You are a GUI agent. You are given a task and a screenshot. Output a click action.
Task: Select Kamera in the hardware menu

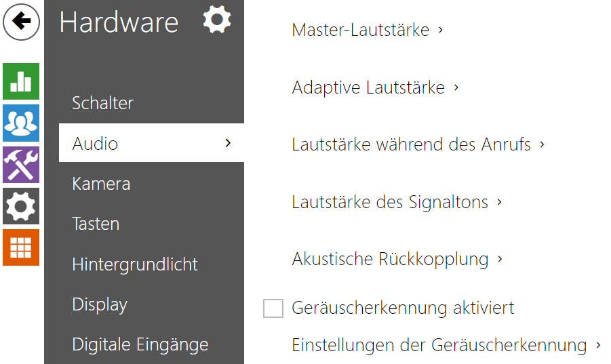(x=101, y=184)
